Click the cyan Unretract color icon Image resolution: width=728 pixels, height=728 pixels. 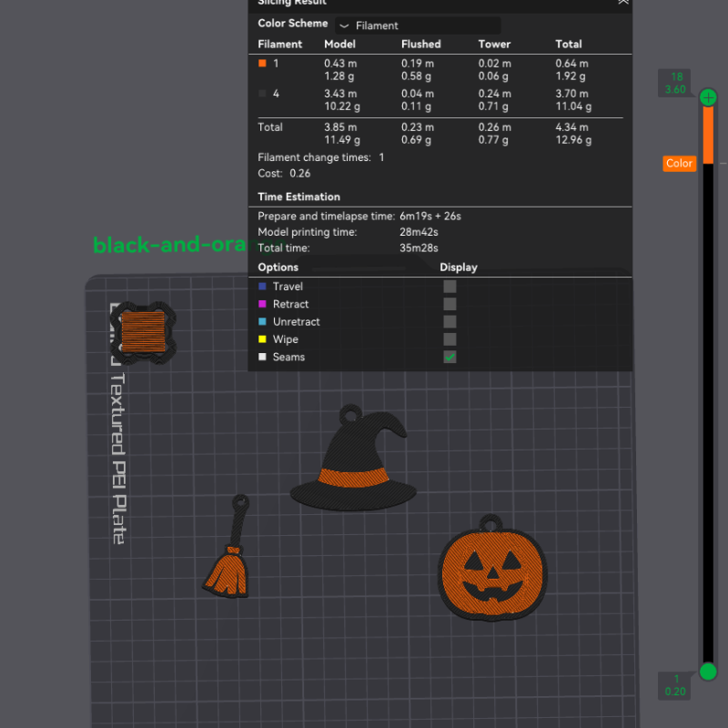(263, 322)
